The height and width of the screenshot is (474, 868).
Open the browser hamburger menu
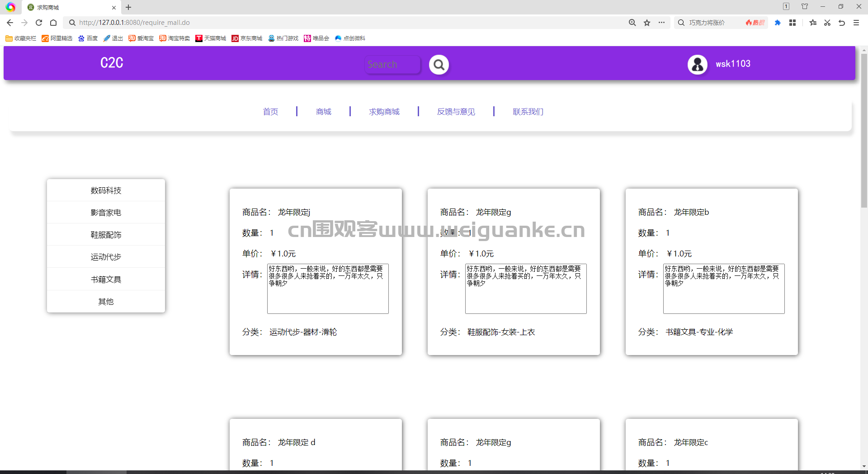point(856,23)
